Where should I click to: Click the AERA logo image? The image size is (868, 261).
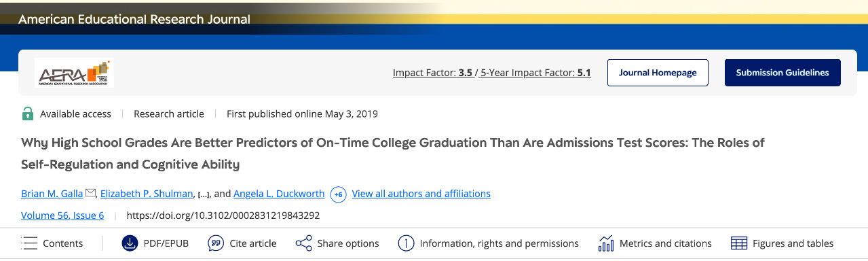click(74, 73)
